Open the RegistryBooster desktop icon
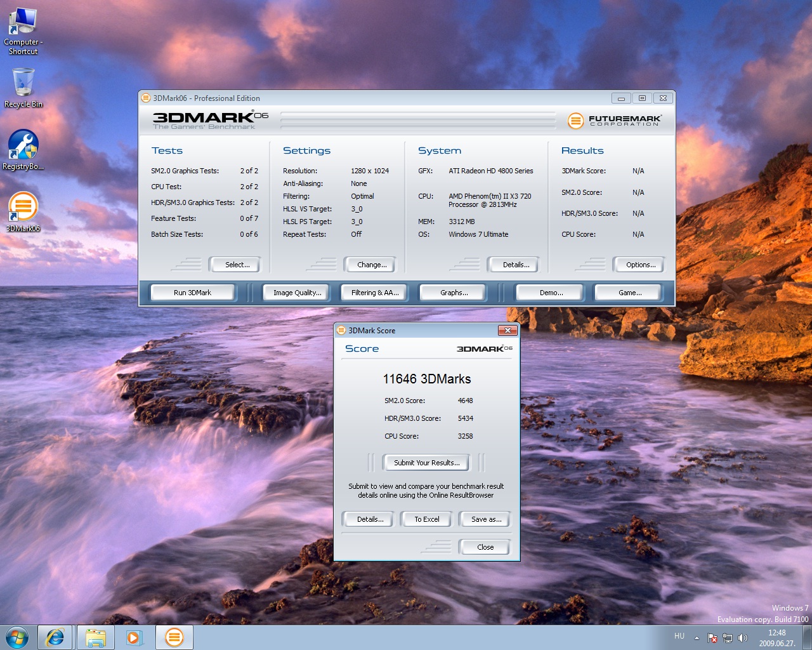 23,150
